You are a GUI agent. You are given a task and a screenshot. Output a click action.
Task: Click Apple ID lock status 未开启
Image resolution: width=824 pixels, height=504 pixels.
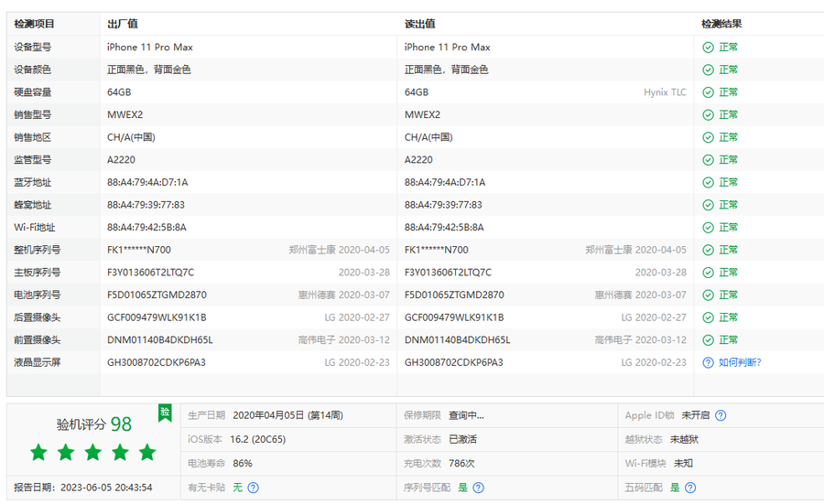pyautogui.click(x=696, y=415)
